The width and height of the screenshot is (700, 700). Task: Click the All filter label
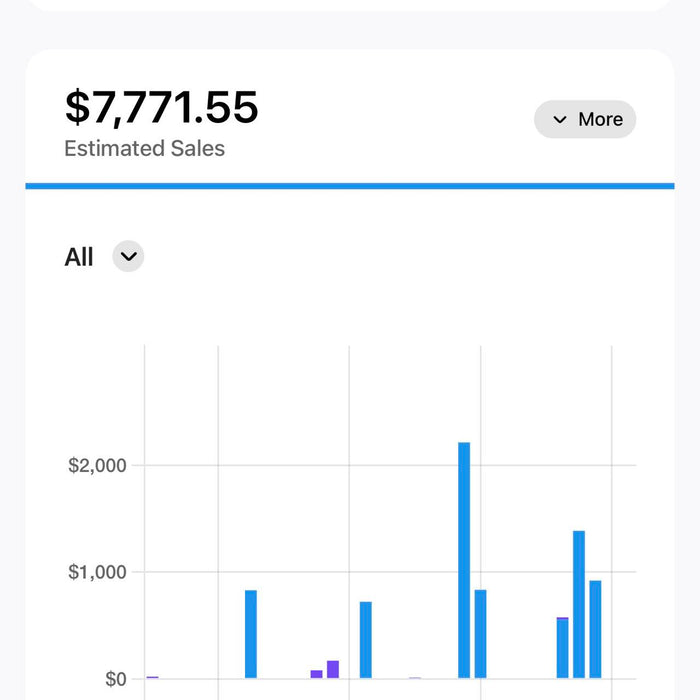pos(79,257)
